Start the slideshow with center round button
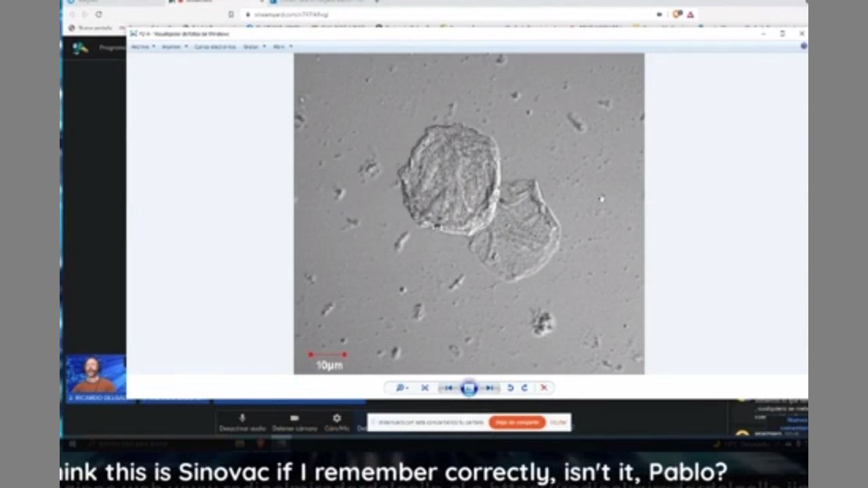The image size is (868, 488). (x=469, y=388)
